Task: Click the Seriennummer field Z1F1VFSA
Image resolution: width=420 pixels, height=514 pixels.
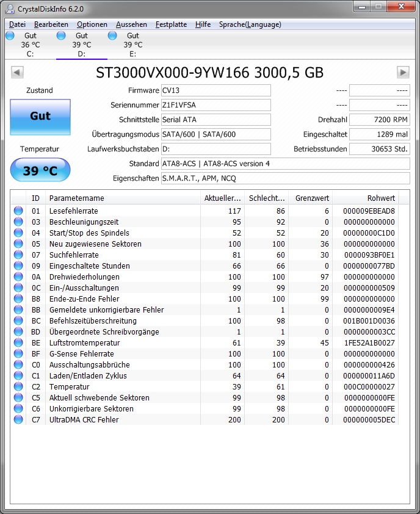Action: [x=216, y=105]
